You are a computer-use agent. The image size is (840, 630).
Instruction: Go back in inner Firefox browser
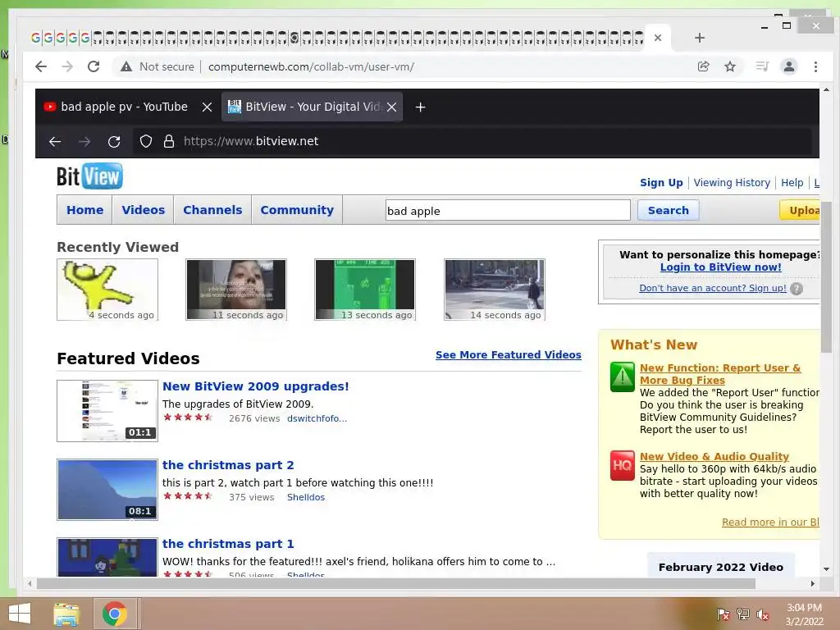coord(55,141)
